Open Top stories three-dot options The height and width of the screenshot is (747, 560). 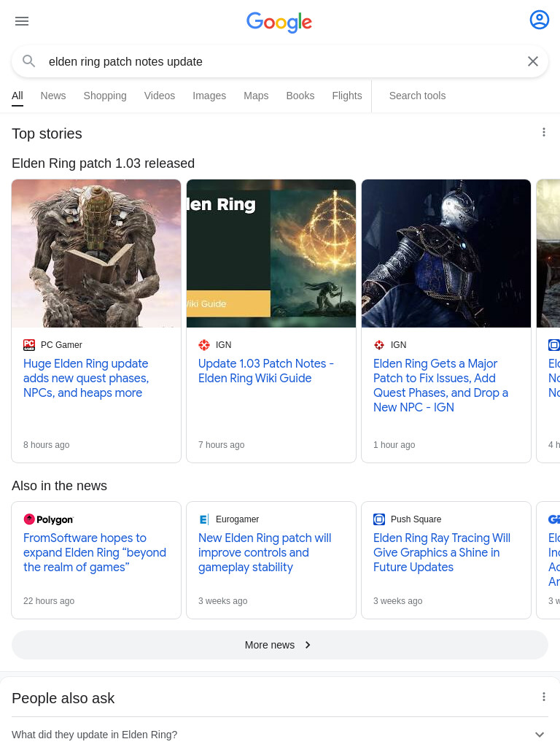[x=543, y=133]
